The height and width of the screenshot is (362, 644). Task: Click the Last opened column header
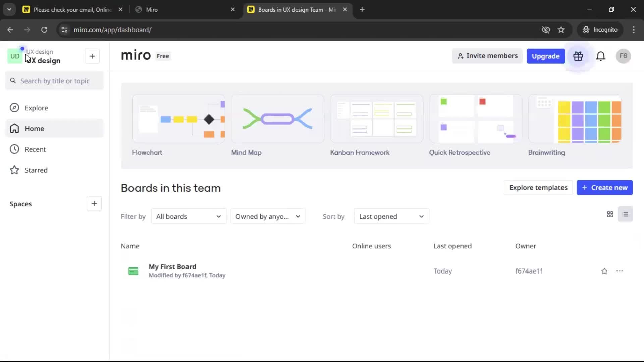click(452, 246)
